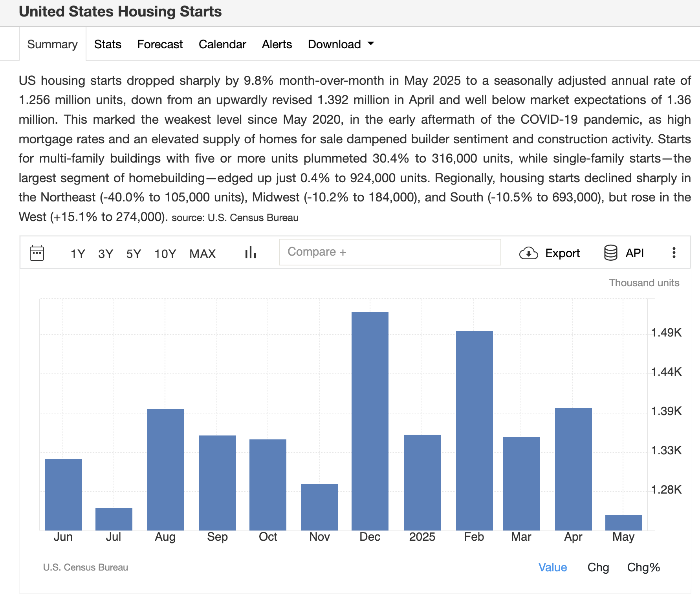Go to the Calendar tab
The width and height of the screenshot is (700, 611).
pos(222,44)
